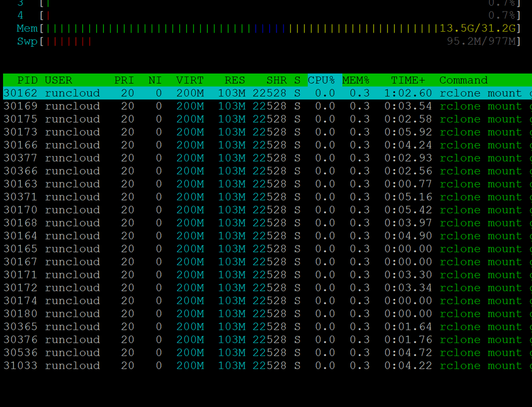Select process with PID 31033
The image size is (532, 407).
(268, 365)
